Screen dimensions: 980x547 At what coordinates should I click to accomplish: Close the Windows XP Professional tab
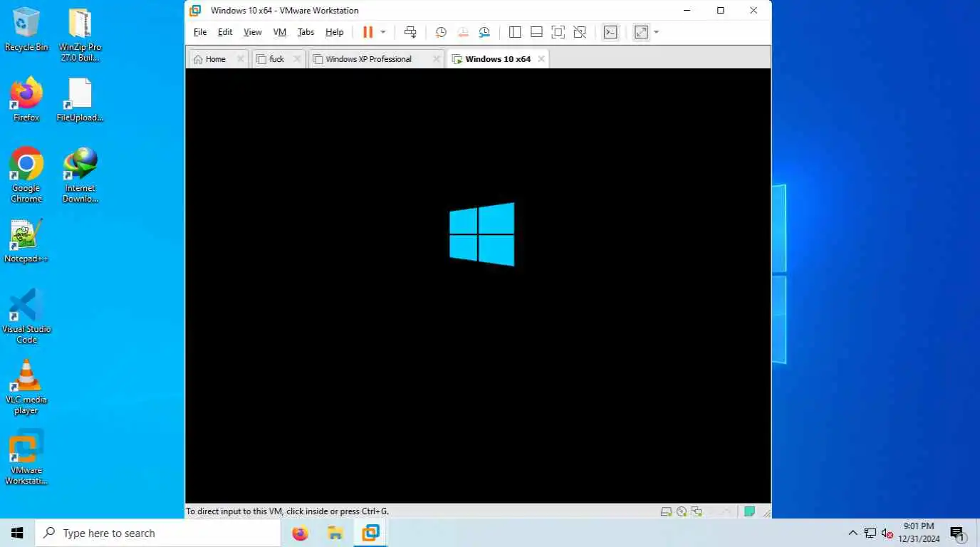point(437,59)
